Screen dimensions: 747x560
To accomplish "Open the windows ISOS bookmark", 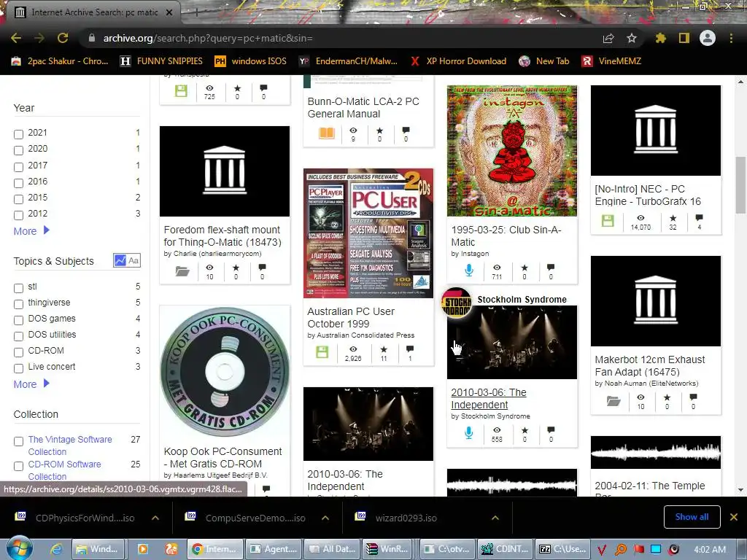I will click(251, 61).
